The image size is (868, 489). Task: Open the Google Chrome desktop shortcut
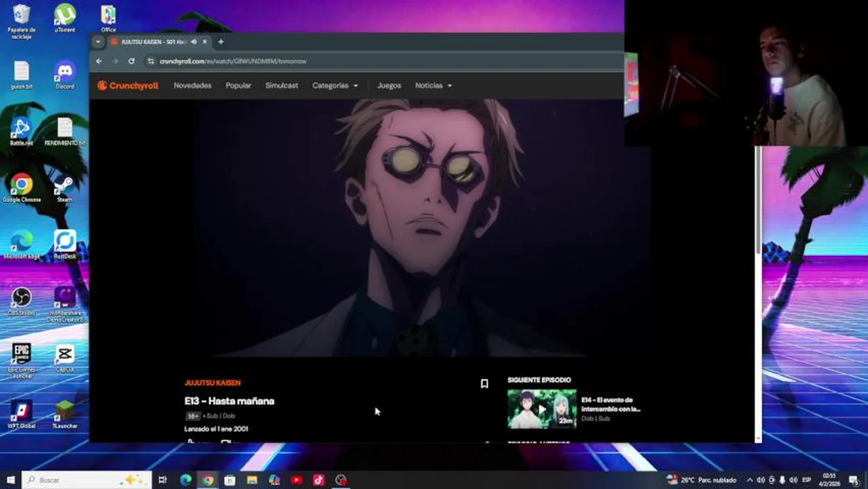click(22, 188)
